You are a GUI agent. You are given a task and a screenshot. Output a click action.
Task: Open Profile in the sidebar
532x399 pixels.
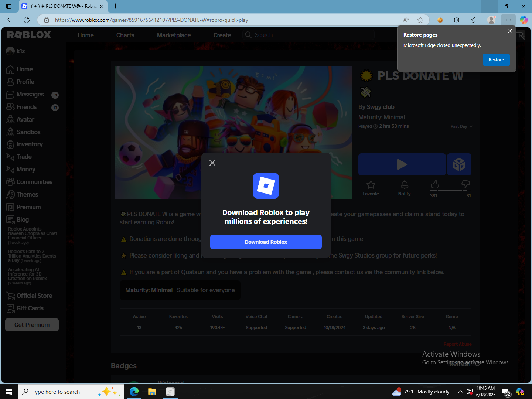21,82
